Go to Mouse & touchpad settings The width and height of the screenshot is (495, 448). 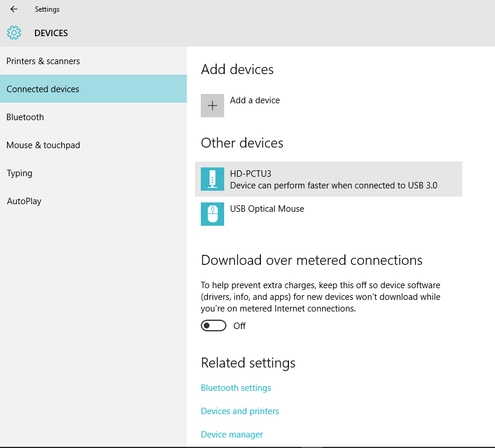[x=93, y=145]
